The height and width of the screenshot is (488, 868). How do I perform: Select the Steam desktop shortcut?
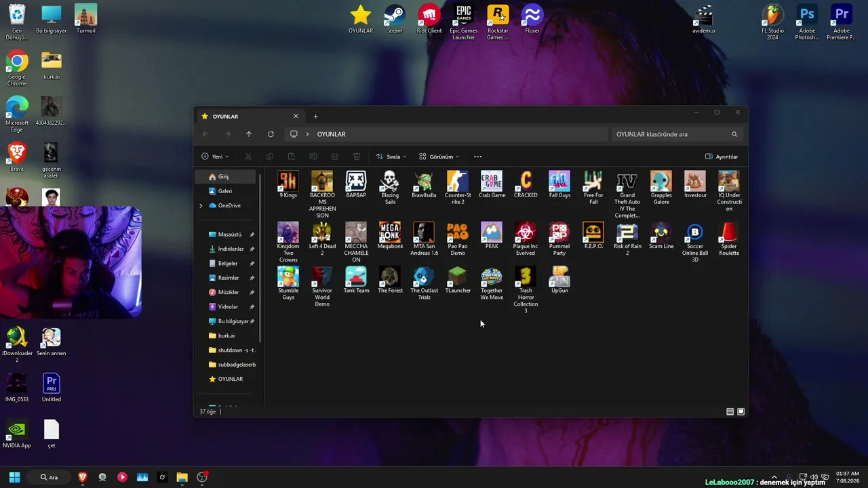point(395,19)
